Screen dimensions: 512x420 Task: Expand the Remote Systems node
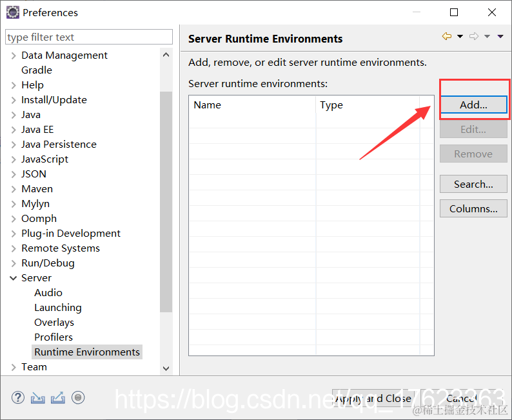click(x=14, y=248)
